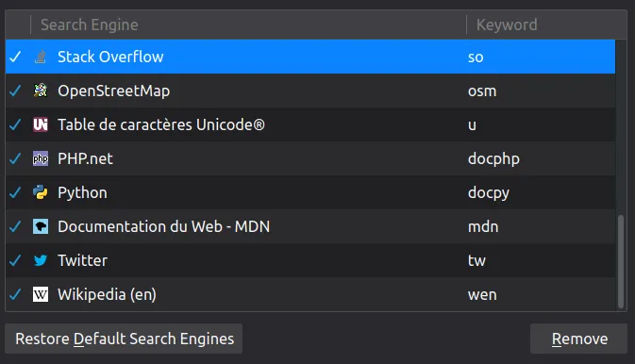Click keyword 'u' for Unicode table

pyautogui.click(x=472, y=125)
